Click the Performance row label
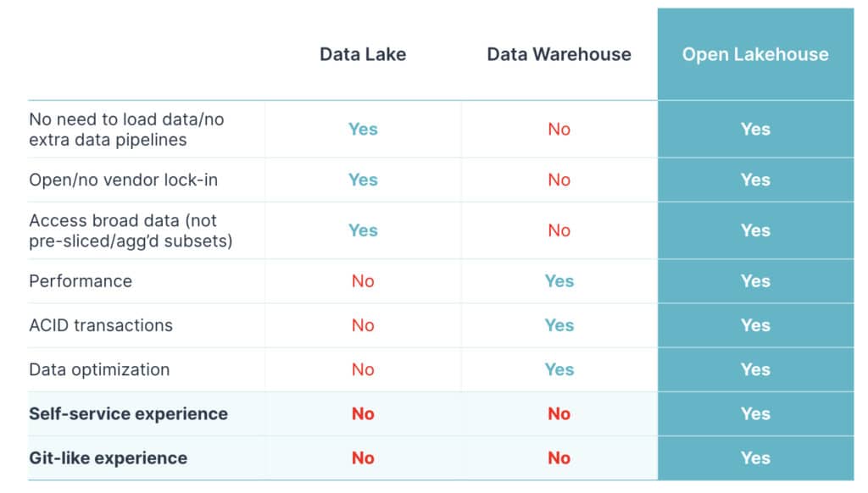 coord(81,281)
